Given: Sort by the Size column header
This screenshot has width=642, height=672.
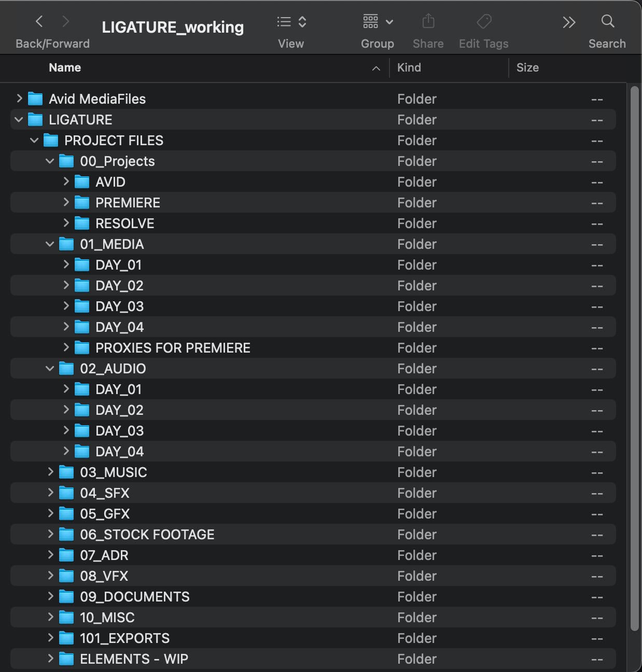Looking at the screenshot, I should pos(527,67).
